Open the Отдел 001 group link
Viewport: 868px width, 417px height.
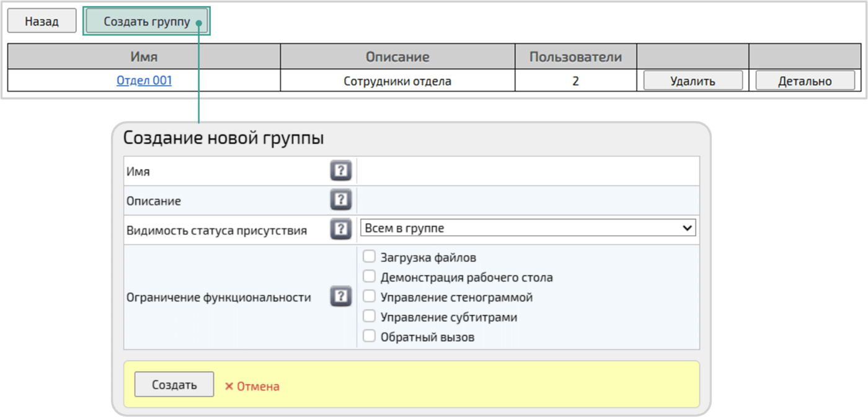tap(143, 80)
